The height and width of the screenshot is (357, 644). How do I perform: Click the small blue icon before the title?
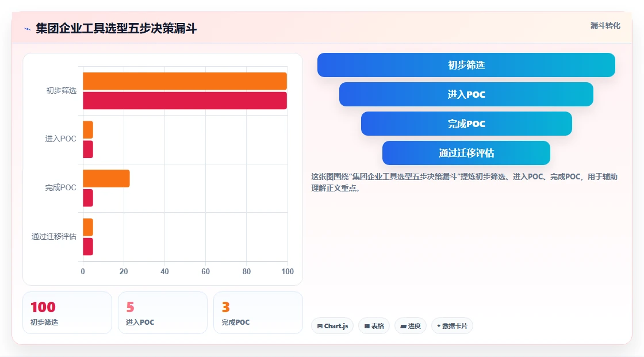click(28, 29)
